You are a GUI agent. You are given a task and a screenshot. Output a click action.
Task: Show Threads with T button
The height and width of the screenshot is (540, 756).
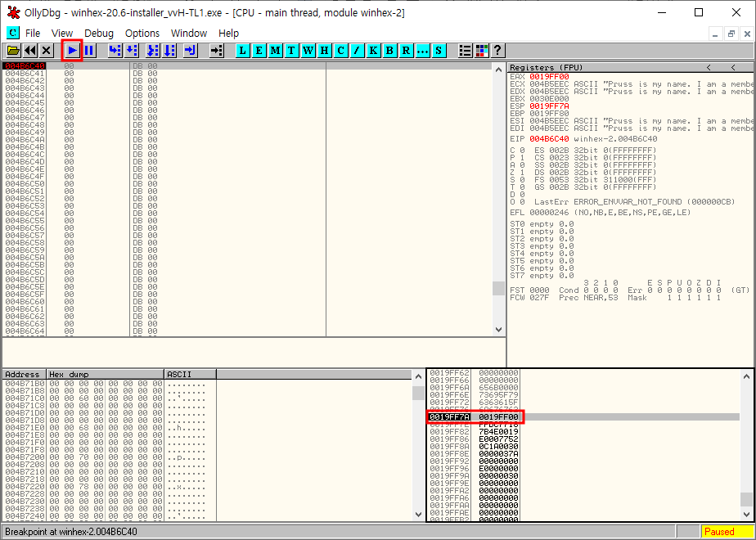coord(292,50)
